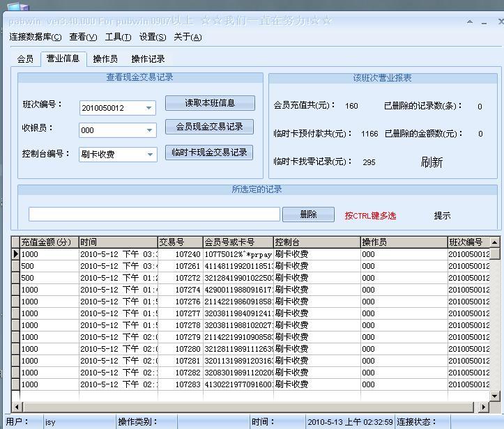Click the table scroll down arrow
The image size is (504, 429).
pyautogui.click(x=495, y=396)
